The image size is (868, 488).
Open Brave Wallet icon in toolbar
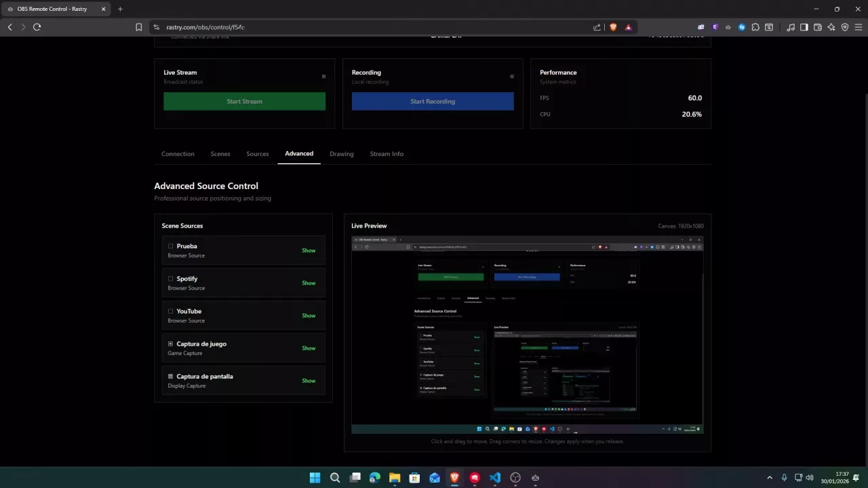pos(818,27)
